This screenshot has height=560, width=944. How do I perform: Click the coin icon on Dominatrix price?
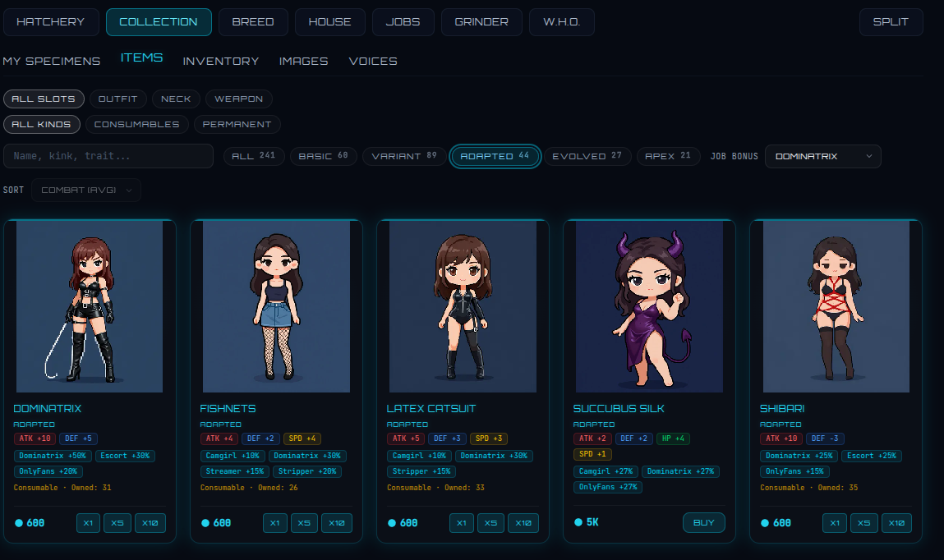(x=19, y=523)
